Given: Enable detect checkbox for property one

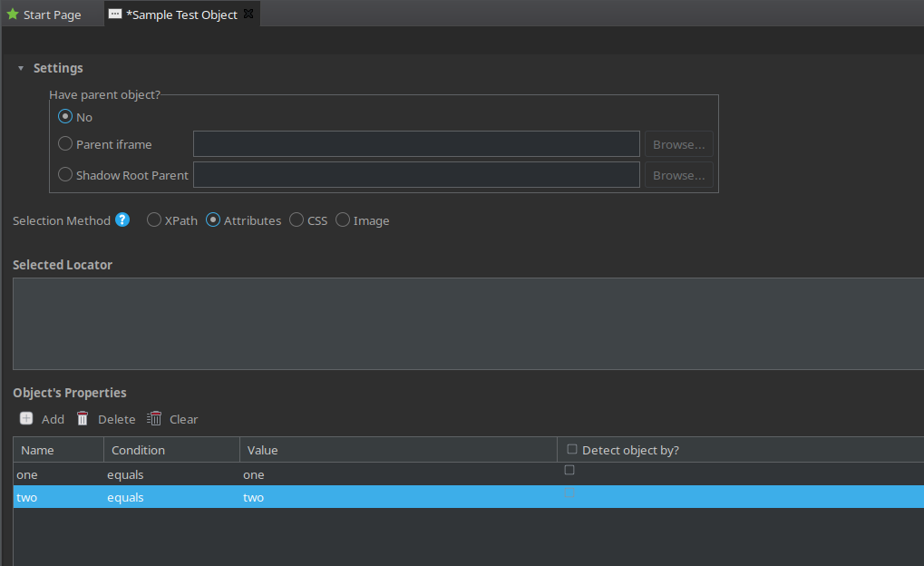Looking at the screenshot, I should tap(569, 470).
